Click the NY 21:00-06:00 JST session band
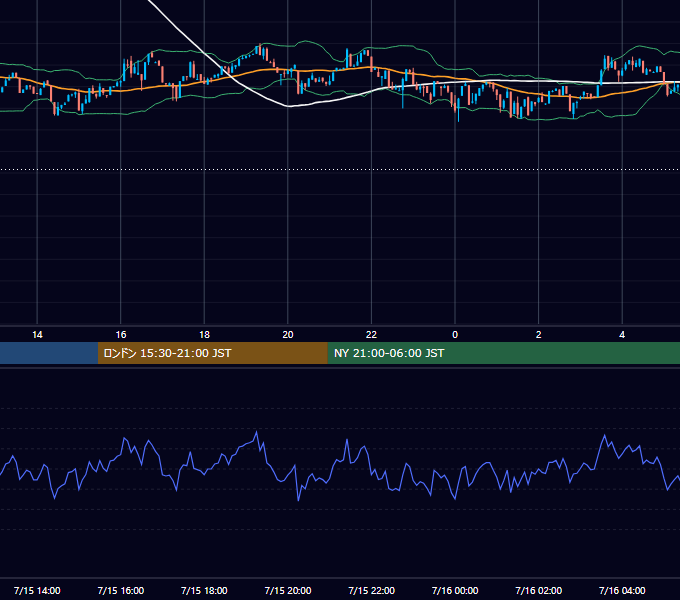Image resolution: width=680 pixels, height=600 pixels. (503, 353)
